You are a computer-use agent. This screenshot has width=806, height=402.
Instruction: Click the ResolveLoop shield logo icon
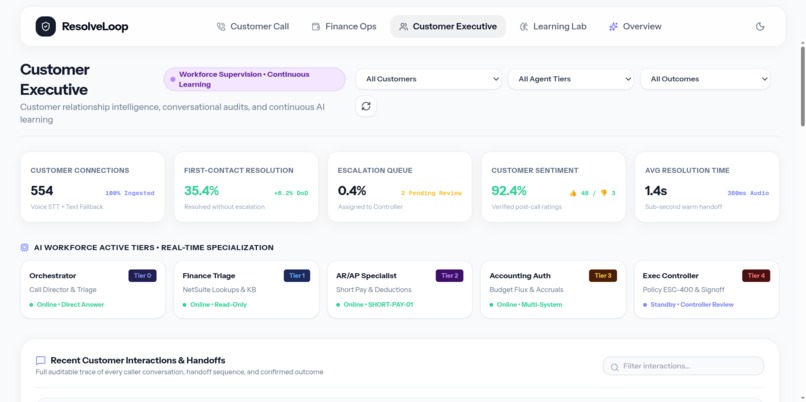(x=46, y=27)
